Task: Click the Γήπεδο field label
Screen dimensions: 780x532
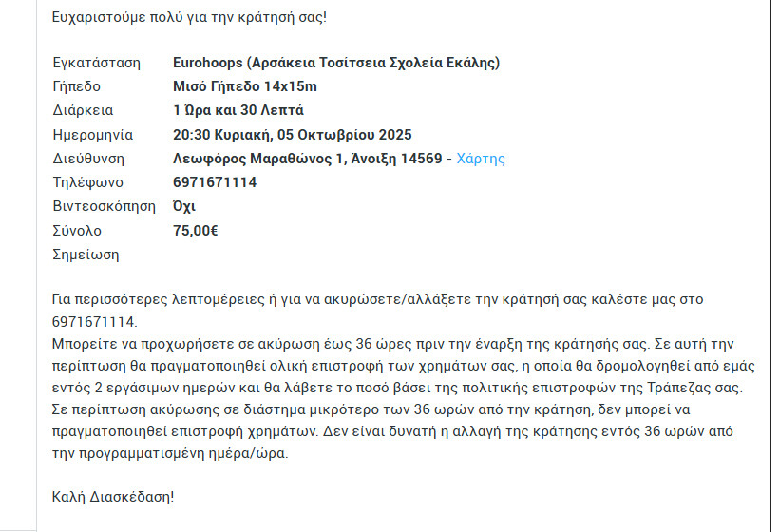Action: (x=77, y=86)
